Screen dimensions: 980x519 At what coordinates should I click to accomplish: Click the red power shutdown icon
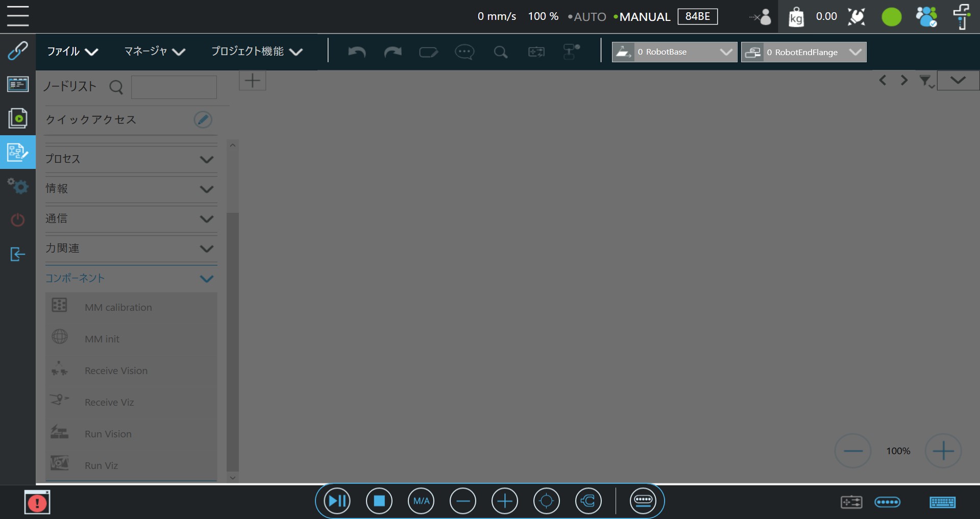click(x=18, y=220)
